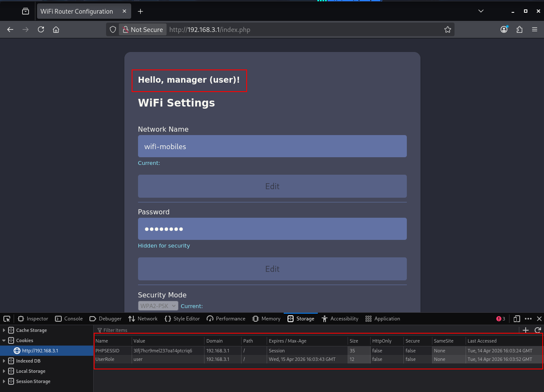
Task: Click the Password input field
Action: [x=272, y=229]
